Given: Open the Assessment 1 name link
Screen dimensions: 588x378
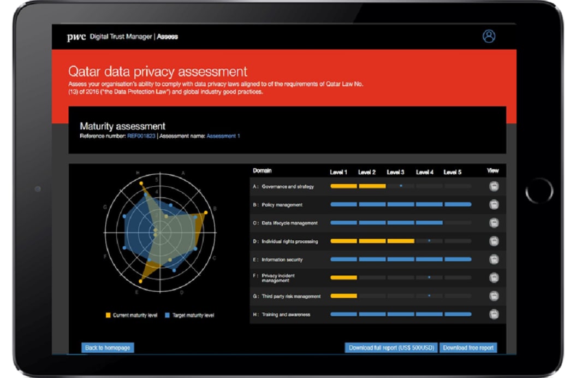Looking at the screenshot, I should [x=223, y=136].
